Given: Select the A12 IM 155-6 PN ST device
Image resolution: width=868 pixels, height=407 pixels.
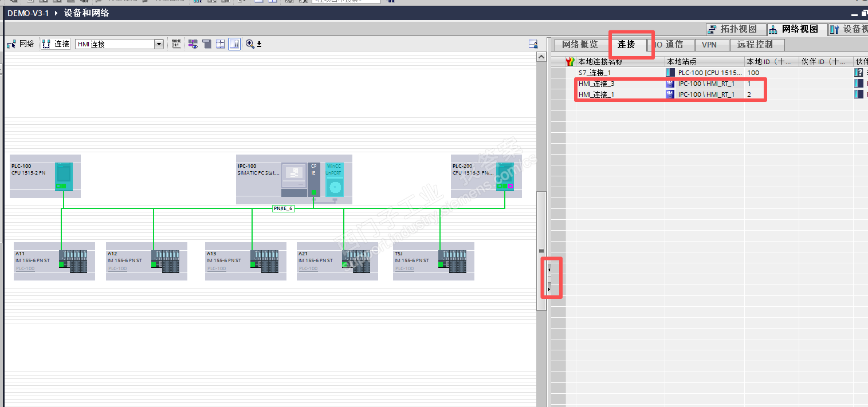Looking at the screenshot, I should tap(147, 261).
